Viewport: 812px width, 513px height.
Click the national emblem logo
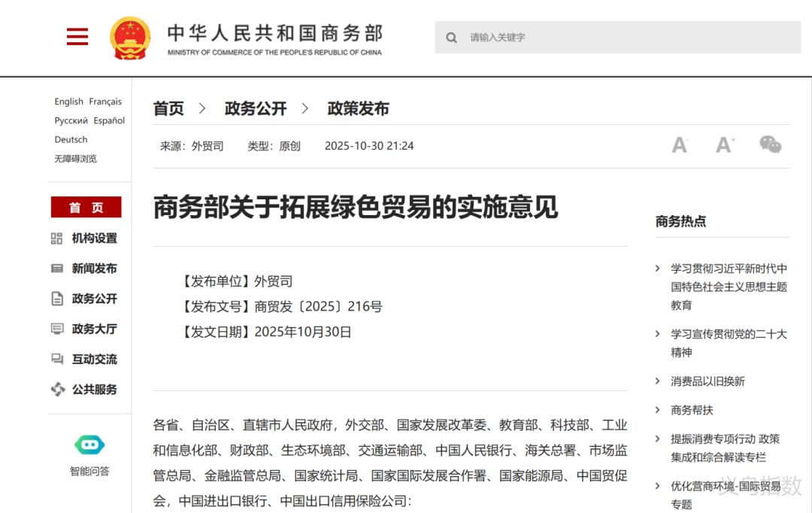tap(130, 38)
